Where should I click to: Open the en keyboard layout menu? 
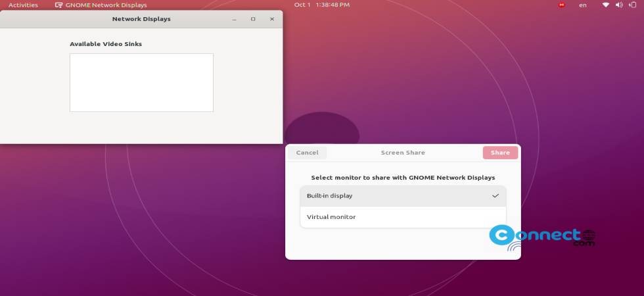point(582,5)
